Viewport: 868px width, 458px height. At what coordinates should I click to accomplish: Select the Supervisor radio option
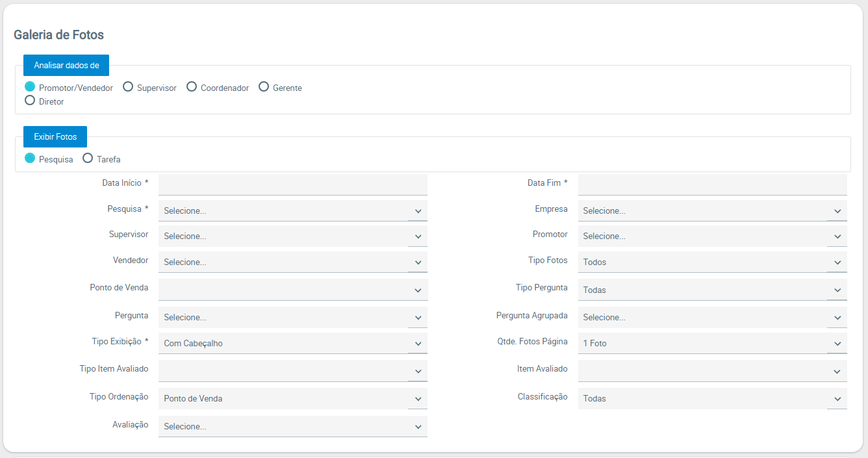(128, 87)
